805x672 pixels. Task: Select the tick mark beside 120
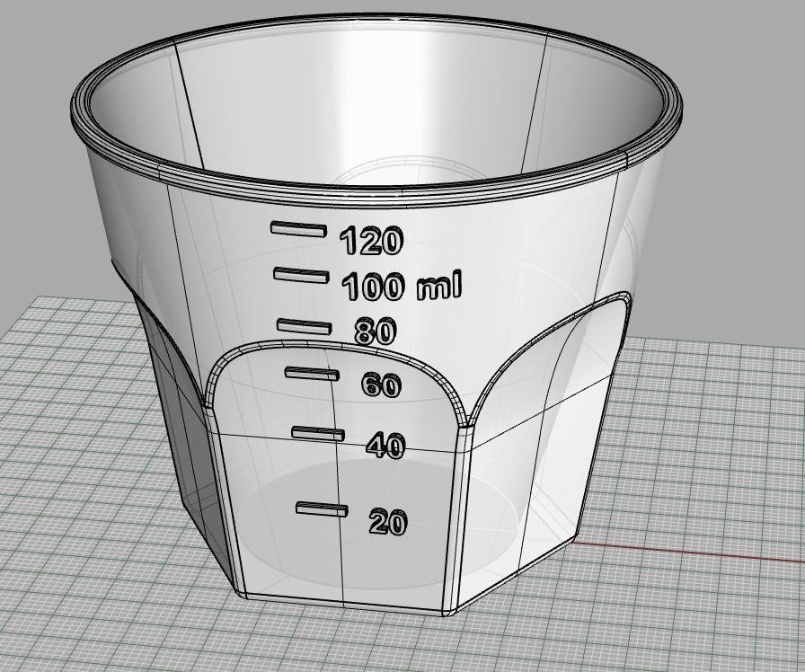[299, 229]
